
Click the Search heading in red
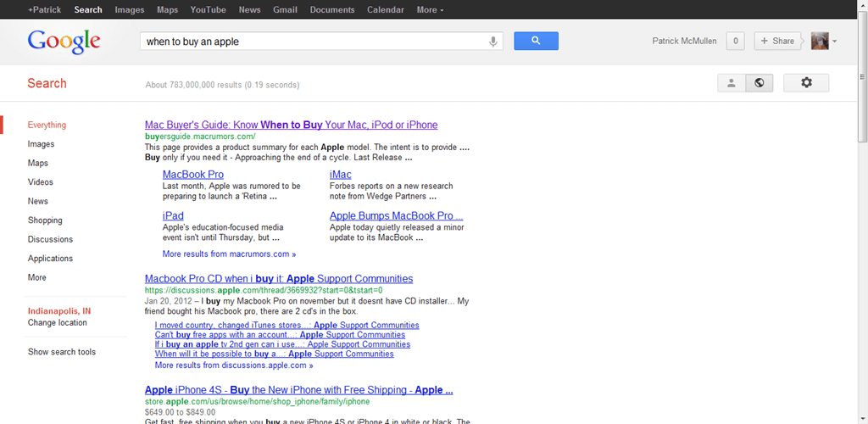(x=47, y=84)
